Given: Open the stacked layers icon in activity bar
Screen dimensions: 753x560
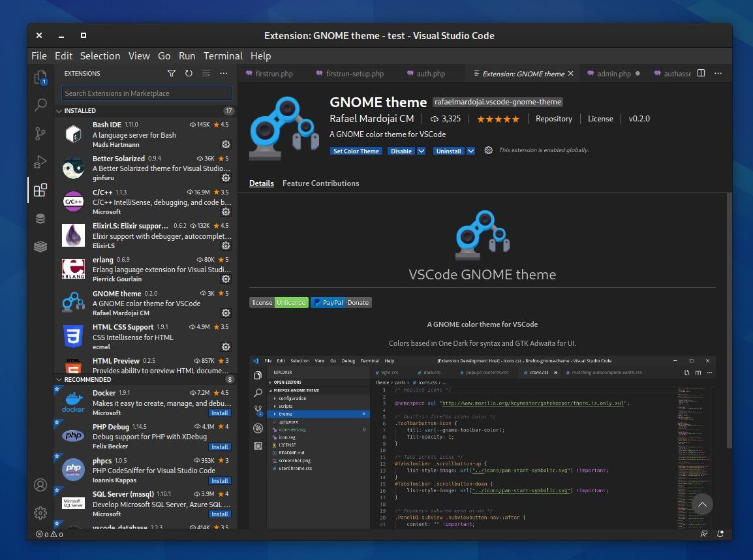Looking at the screenshot, I should 40,246.
